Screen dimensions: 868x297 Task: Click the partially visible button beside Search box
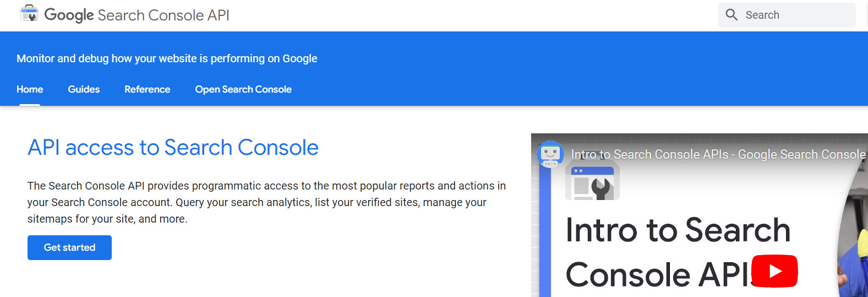click(866, 15)
